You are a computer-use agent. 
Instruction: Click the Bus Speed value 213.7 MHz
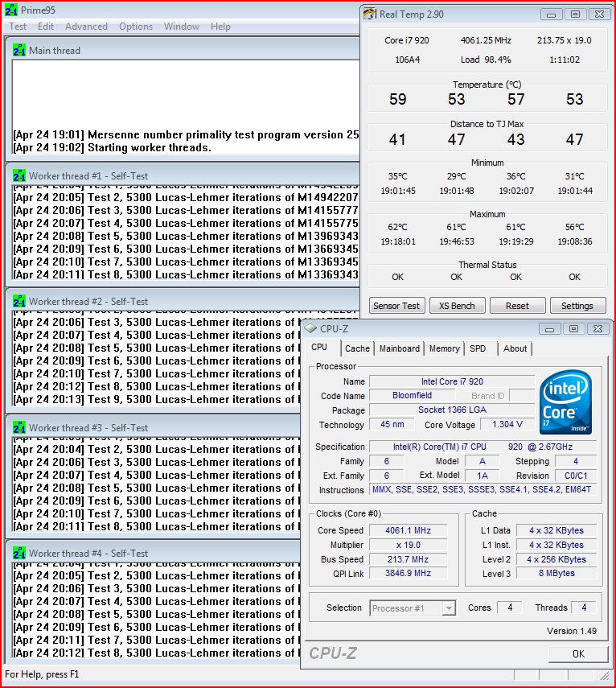[409, 559]
